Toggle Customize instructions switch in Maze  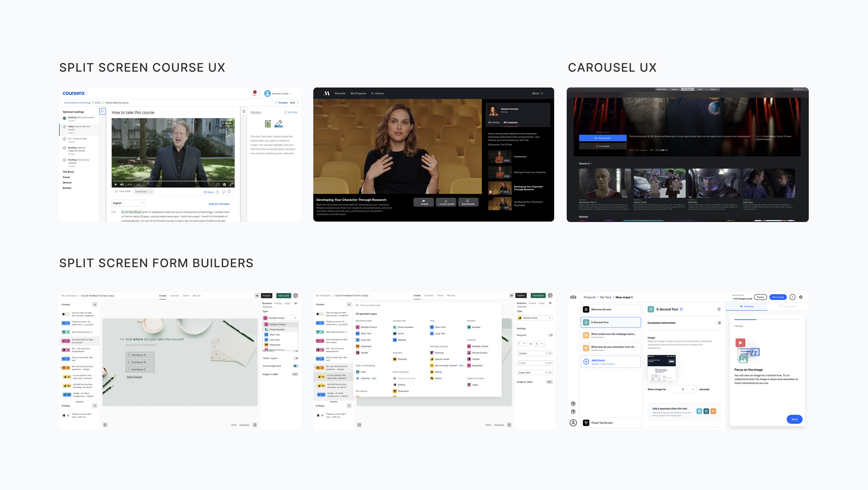point(718,323)
